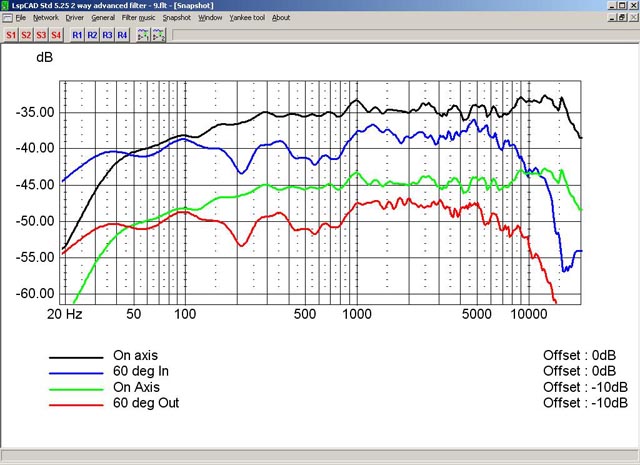Close the LspCAD main window
640x465 pixels.
tap(633, 5)
